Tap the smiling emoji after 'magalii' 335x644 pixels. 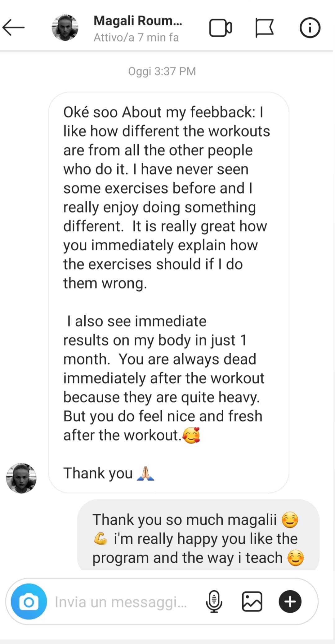(x=290, y=520)
